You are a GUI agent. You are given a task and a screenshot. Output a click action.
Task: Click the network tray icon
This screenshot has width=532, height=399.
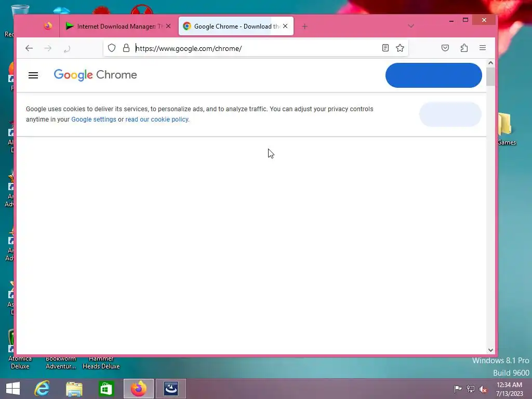point(471,389)
